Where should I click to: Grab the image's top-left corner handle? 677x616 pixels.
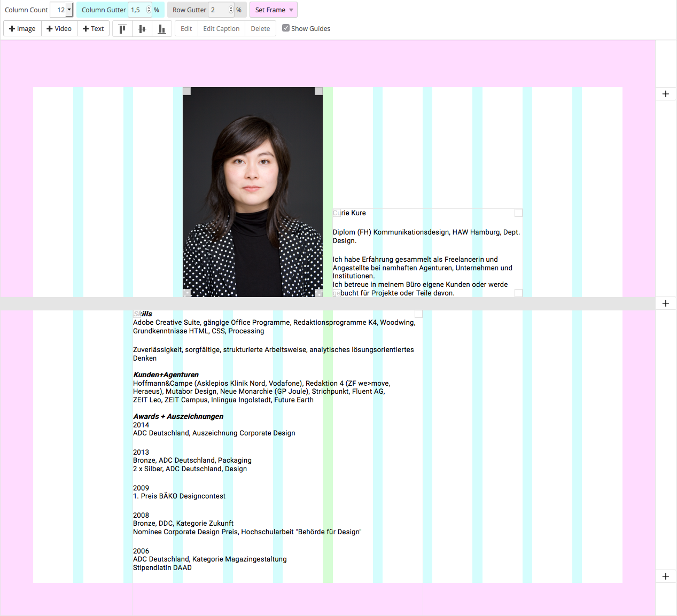click(x=186, y=90)
